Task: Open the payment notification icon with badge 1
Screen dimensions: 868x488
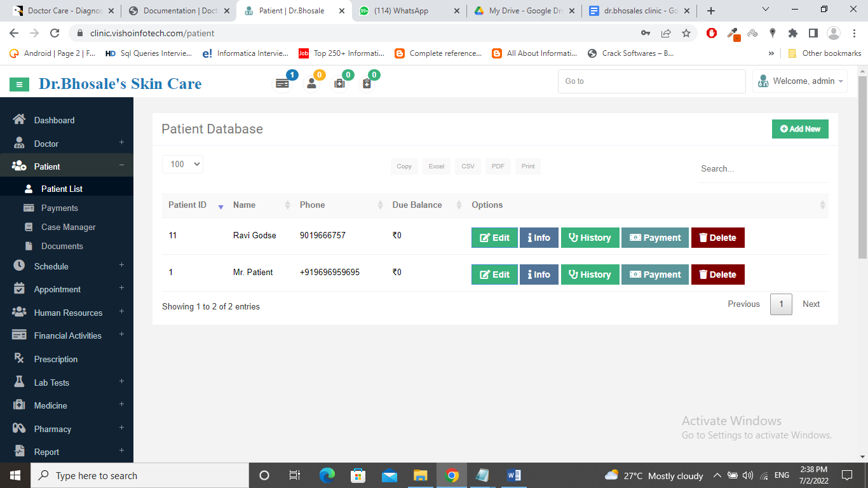Action: click(282, 83)
